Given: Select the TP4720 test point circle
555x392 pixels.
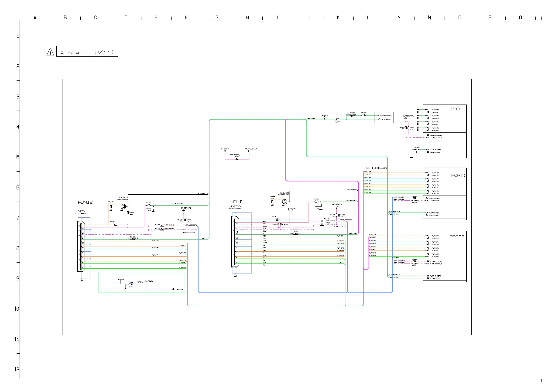Looking at the screenshot, I should (x=324, y=118).
